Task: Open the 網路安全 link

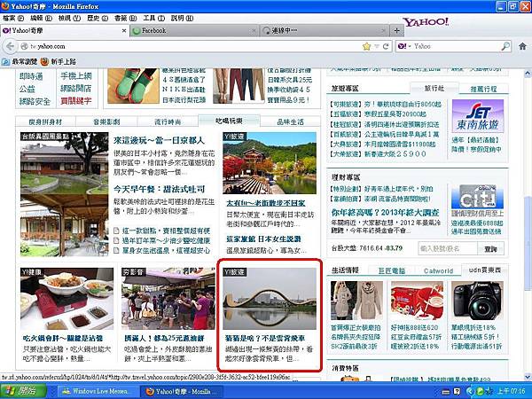Action: [35, 101]
